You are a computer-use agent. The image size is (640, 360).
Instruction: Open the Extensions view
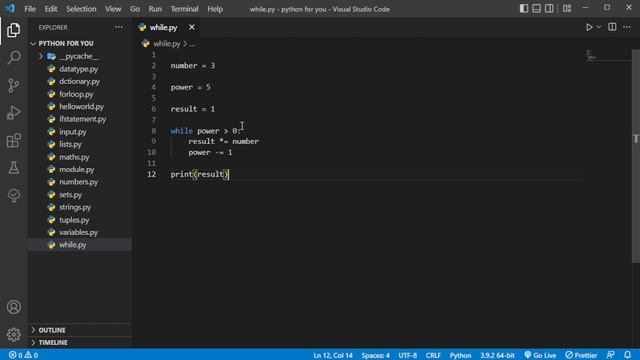pyautogui.click(x=13, y=140)
